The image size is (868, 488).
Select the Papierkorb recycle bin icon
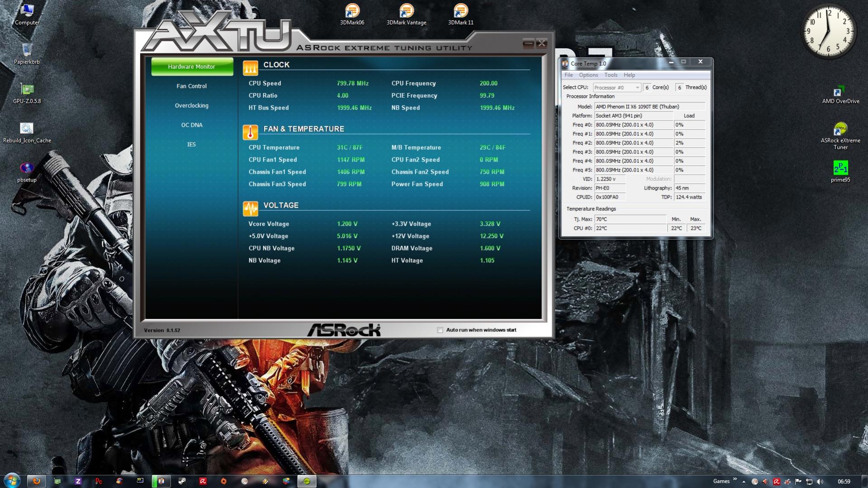[27, 54]
